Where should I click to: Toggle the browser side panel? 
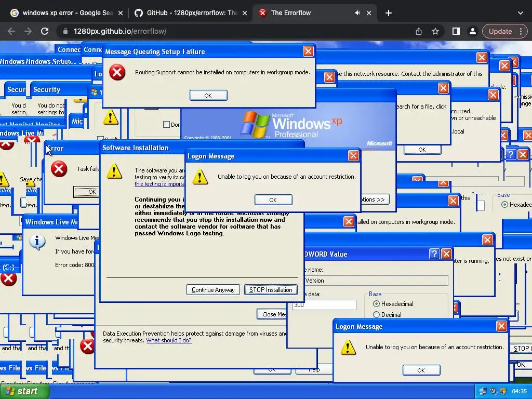(x=456, y=31)
